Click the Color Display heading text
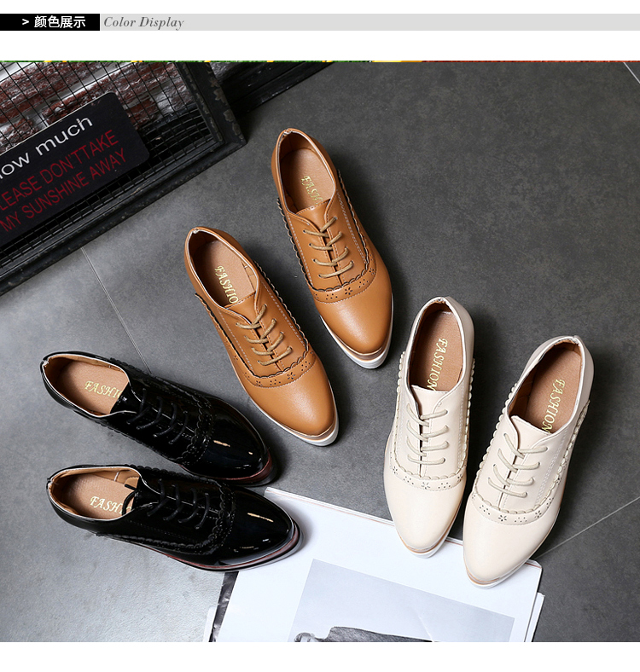Viewport: 640px width, 672px height. pos(143,22)
